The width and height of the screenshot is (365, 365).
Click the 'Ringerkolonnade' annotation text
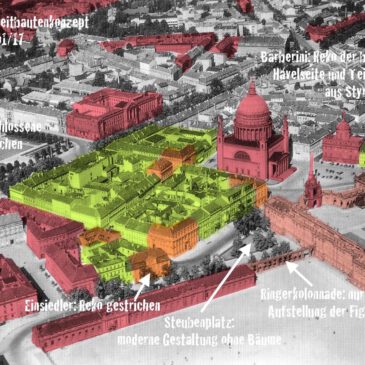(312, 295)
